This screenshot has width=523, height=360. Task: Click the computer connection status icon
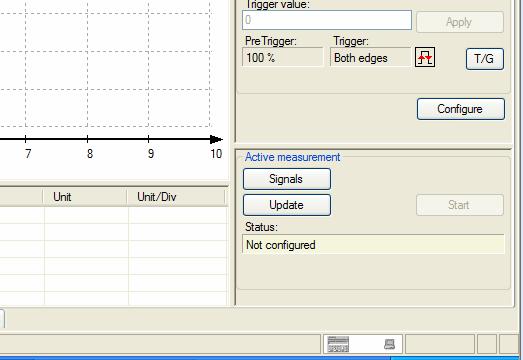(389, 344)
